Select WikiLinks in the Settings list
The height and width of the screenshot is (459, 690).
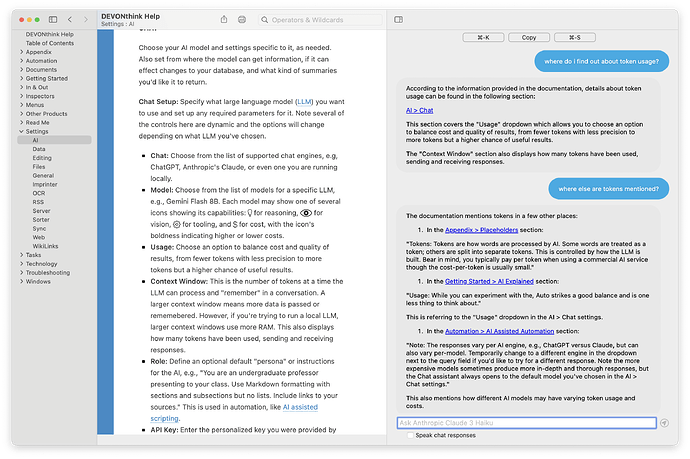pyautogui.click(x=45, y=245)
